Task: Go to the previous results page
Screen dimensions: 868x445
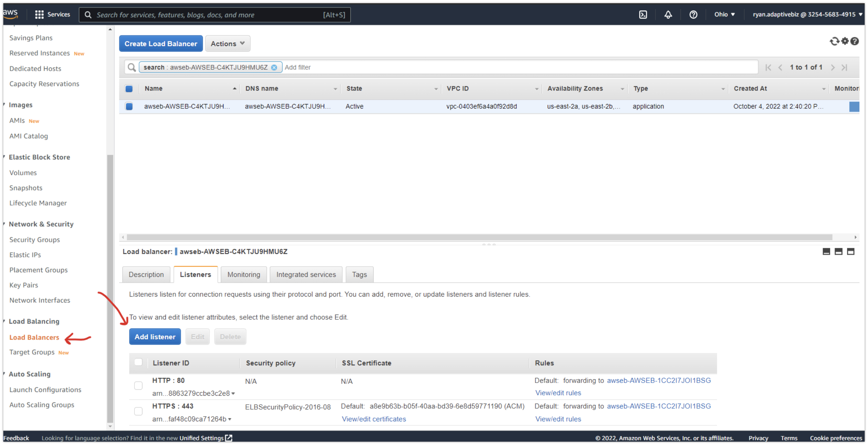Action: coord(780,67)
